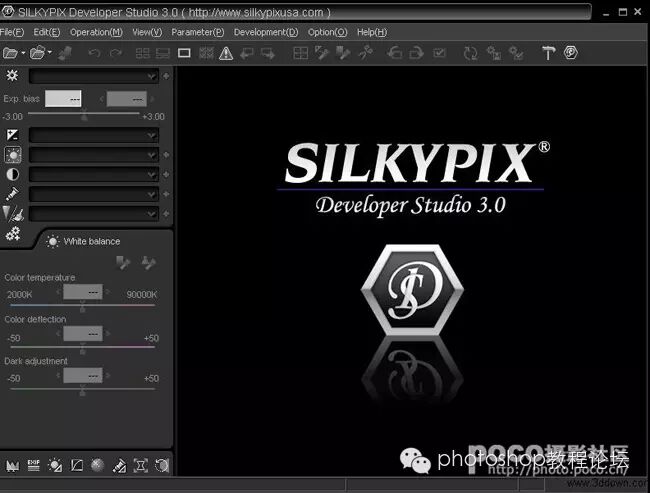The width and height of the screenshot is (650, 493).
Task: Click the checkmark box toolbar icon
Action: click(439, 53)
